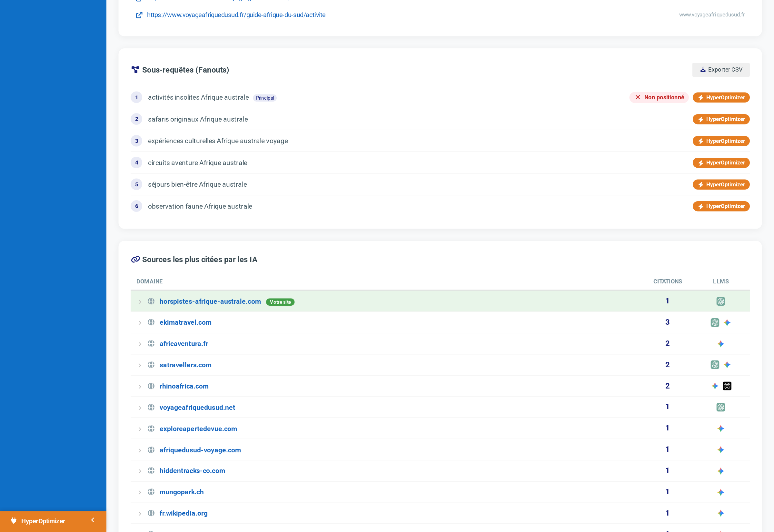
Task: Click globe icon next to ekimatravel.com
Action: tap(151, 322)
